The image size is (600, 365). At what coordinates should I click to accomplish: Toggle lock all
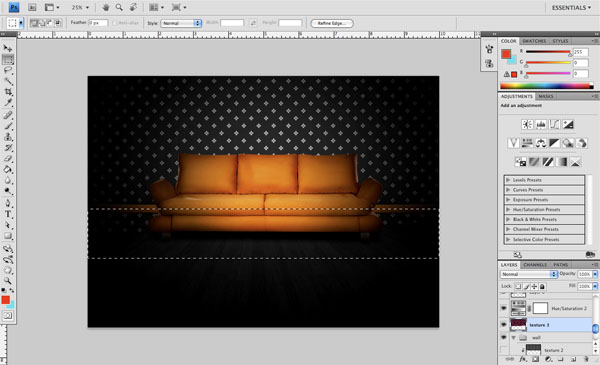point(542,286)
